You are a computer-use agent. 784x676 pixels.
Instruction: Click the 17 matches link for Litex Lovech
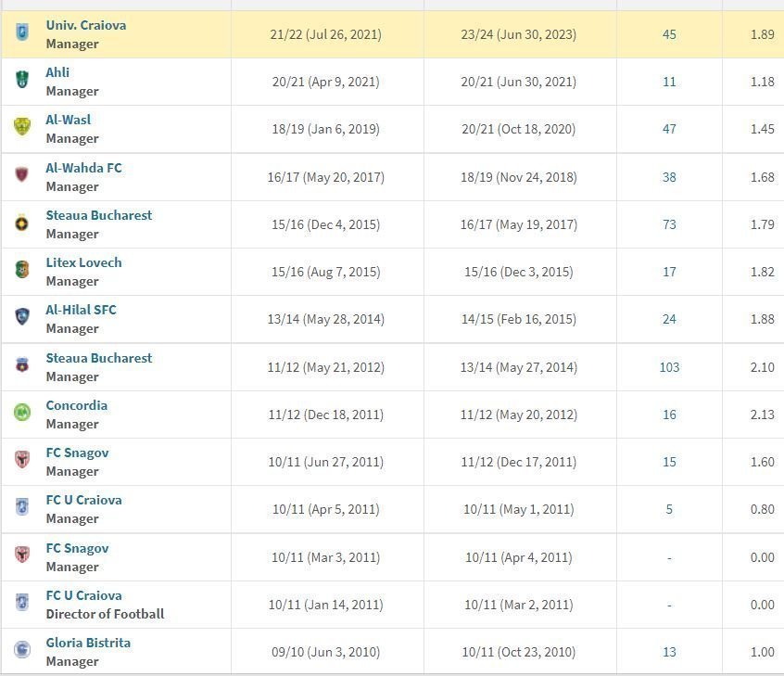coord(669,272)
